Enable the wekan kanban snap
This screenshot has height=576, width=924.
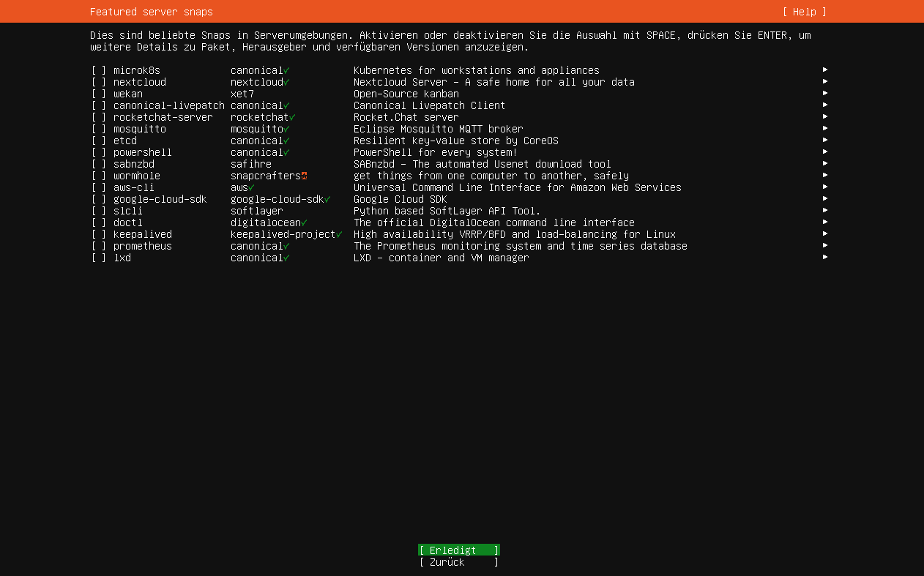point(99,94)
